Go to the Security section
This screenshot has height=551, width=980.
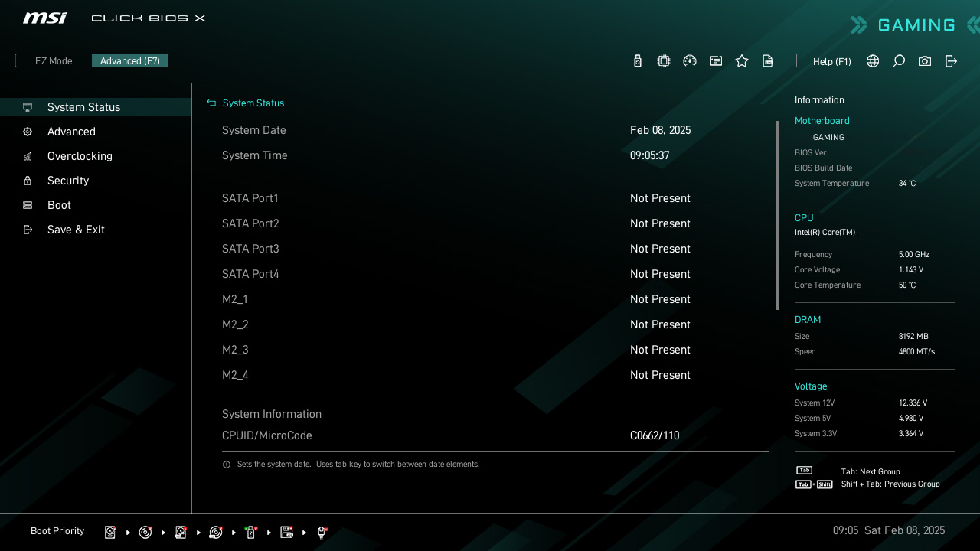pos(68,181)
